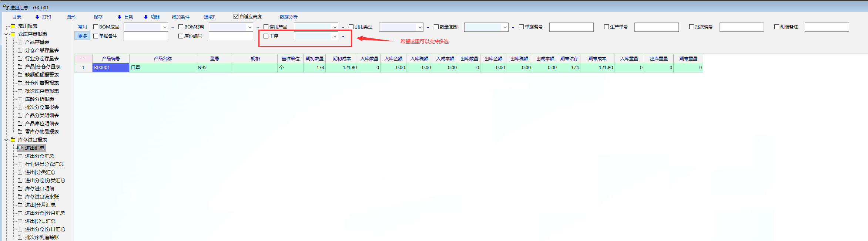This screenshot has height=241, width=868.
Task: Click the folder icon of 常用报表
Action: (x=13, y=26)
